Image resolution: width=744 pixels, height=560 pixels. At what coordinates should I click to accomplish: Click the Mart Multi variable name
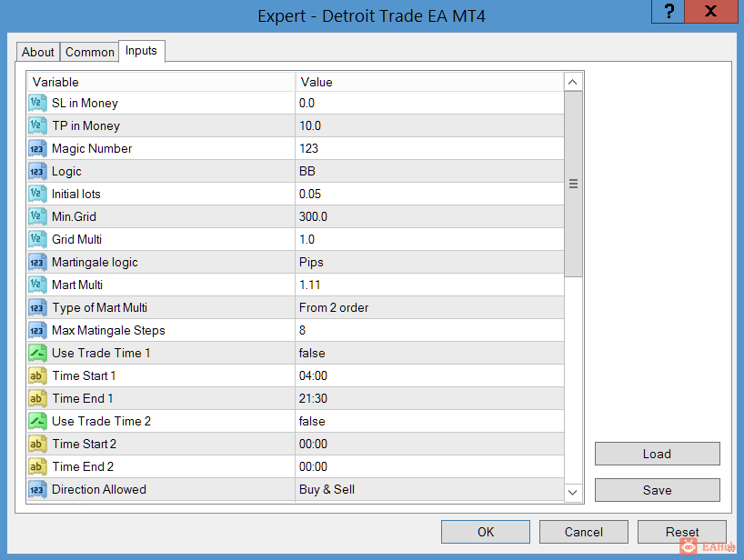[x=77, y=285]
